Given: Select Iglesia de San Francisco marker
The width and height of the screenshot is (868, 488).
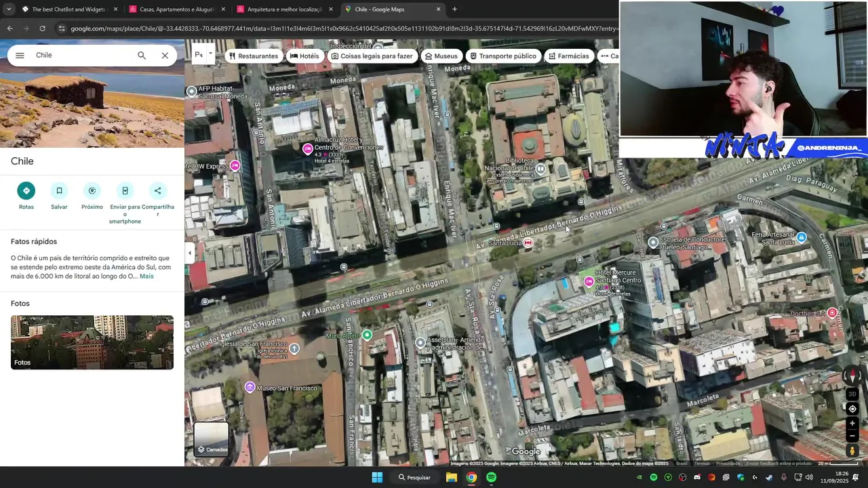Looking at the screenshot, I should (x=294, y=348).
